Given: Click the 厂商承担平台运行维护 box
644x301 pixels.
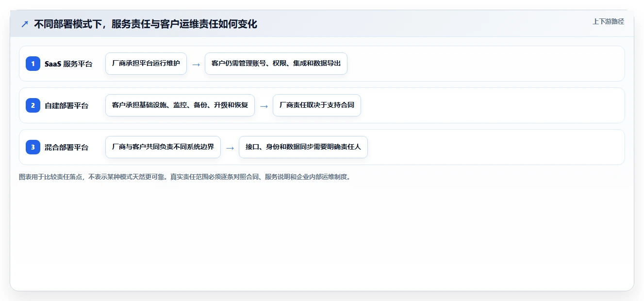Looking at the screenshot, I should [x=146, y=64].
